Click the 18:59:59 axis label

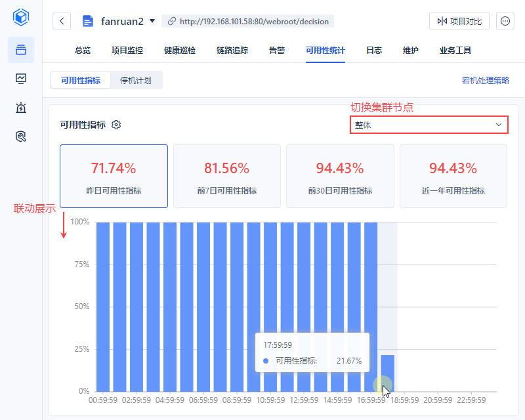tap(404, 400)
